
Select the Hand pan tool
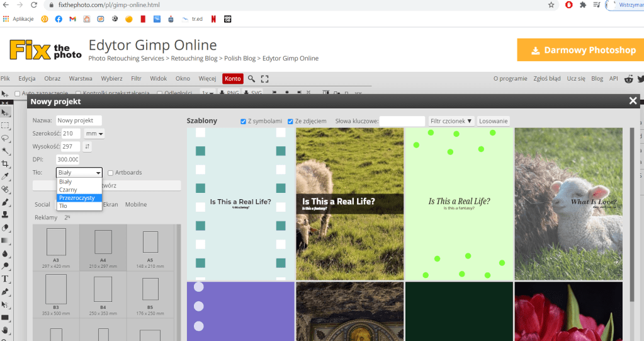point(5,330)
